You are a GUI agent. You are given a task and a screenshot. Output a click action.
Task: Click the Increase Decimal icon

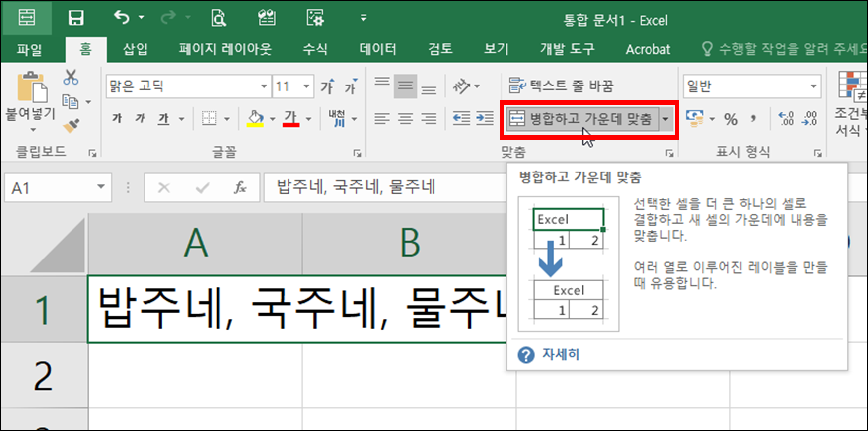click(x=786, y=119)
